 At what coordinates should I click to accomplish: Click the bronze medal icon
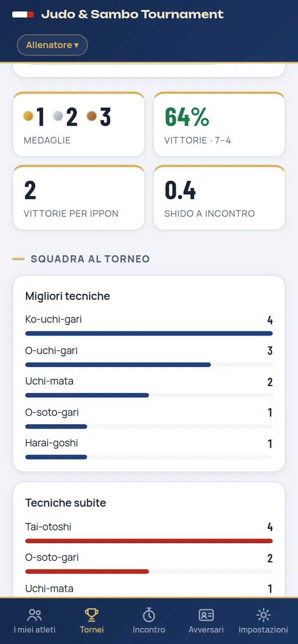tap(91, 116)
